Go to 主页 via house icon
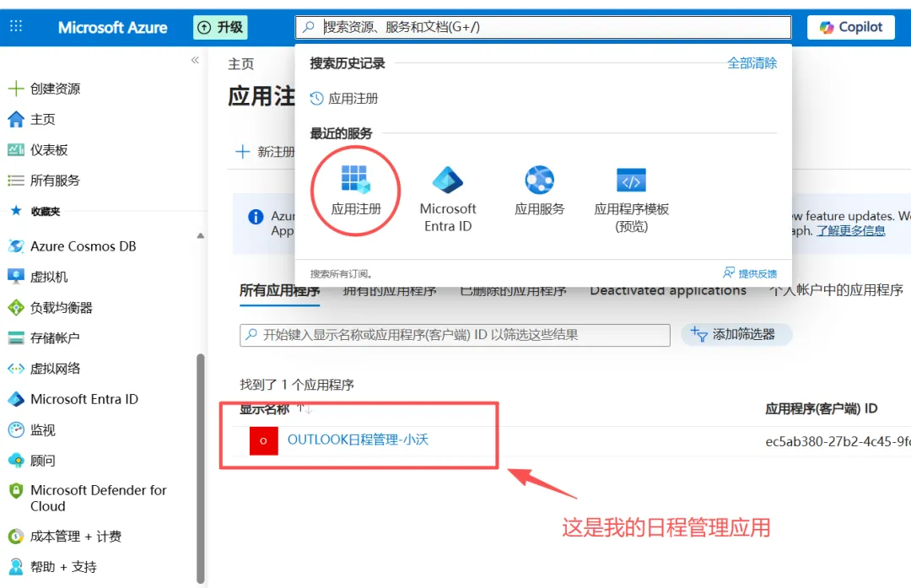Screen dimensions: 911x588 pyautogui.click(x=16, y=119)
